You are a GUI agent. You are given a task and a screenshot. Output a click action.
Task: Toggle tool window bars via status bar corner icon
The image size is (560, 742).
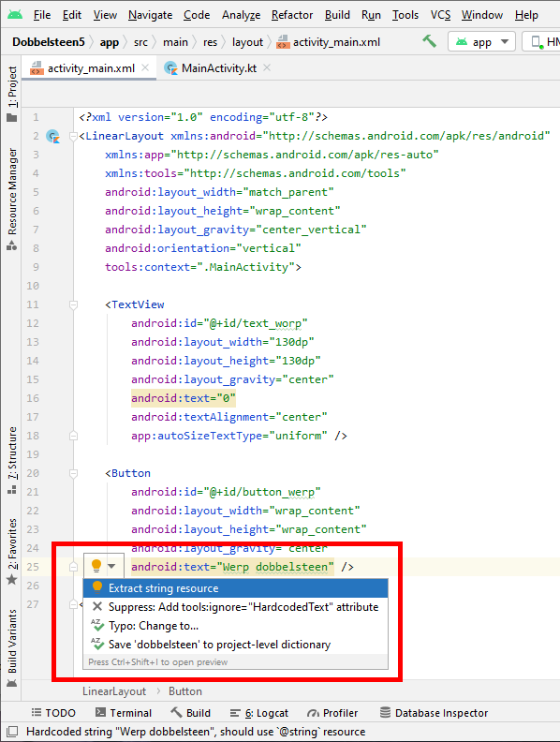(x=12, y=732)
